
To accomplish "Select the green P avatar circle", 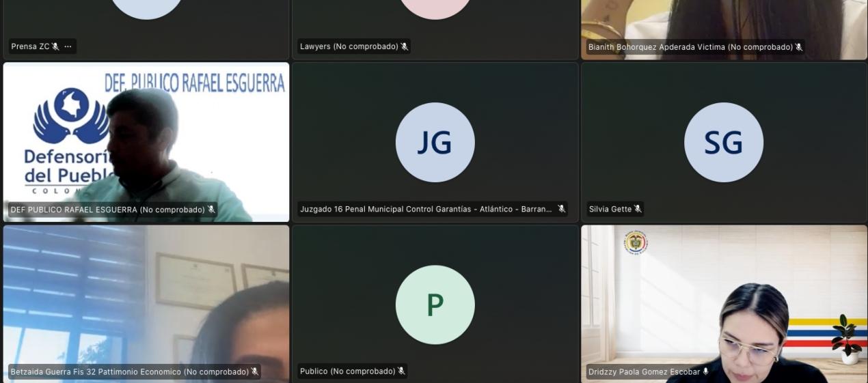I will point(435,304).
